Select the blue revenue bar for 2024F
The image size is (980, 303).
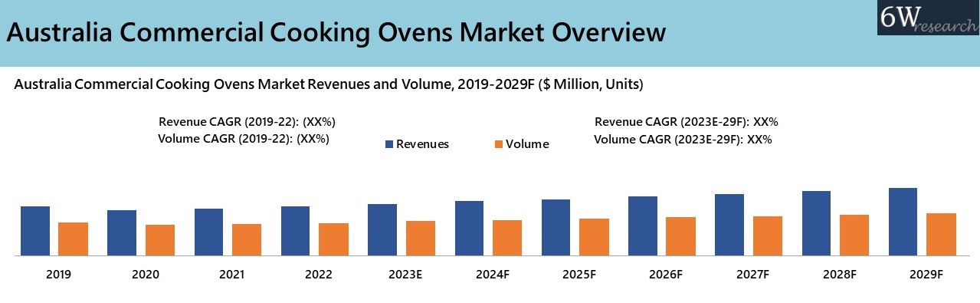[x=470, y=228]
